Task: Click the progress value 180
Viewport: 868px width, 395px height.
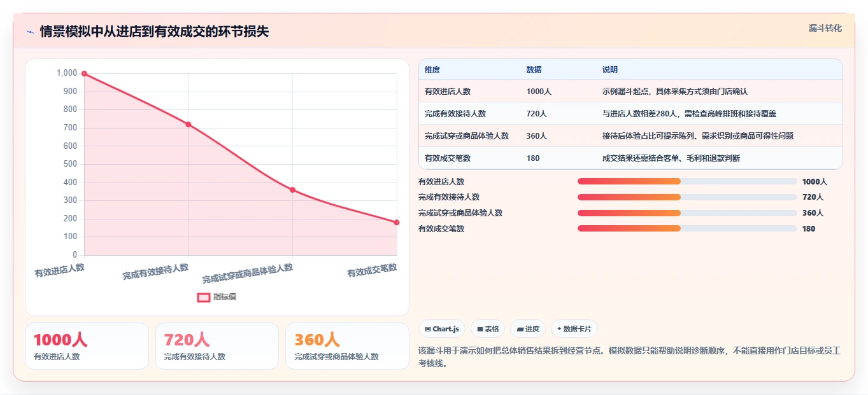Action: click(x=809, y=228)
